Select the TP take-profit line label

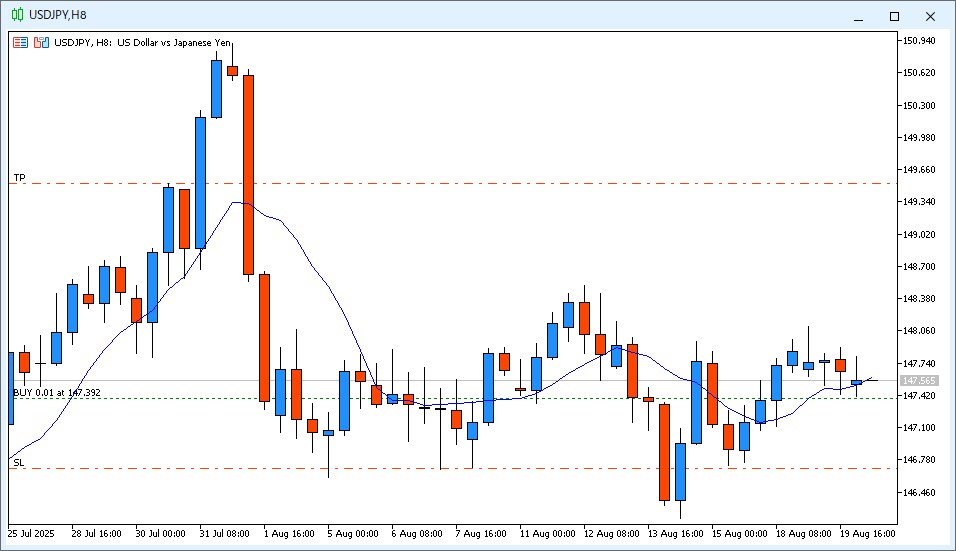19,178
